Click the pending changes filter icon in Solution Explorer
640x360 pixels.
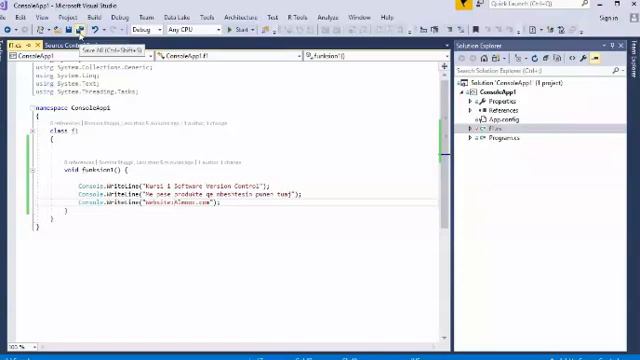coord(518,58)
